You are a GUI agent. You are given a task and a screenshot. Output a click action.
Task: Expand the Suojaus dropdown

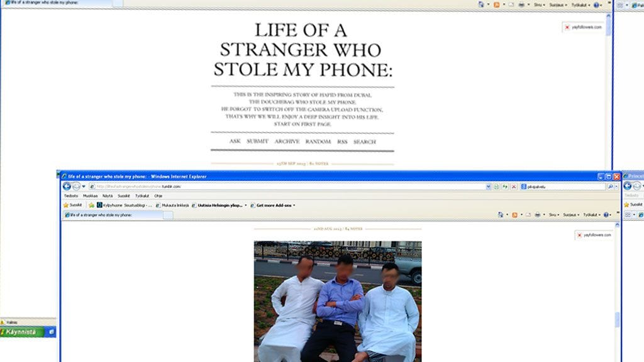[570, 215]
